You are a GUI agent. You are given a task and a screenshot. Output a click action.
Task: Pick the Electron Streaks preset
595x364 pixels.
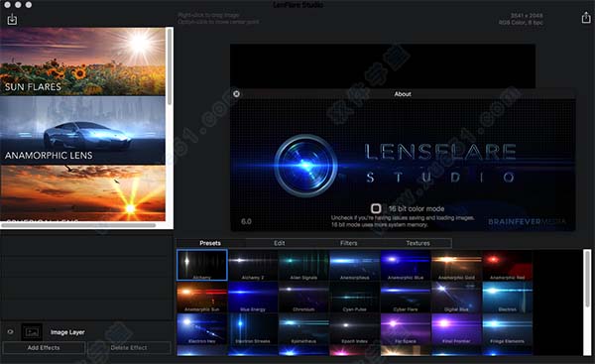pyautogui.click(x=253, y=328)
